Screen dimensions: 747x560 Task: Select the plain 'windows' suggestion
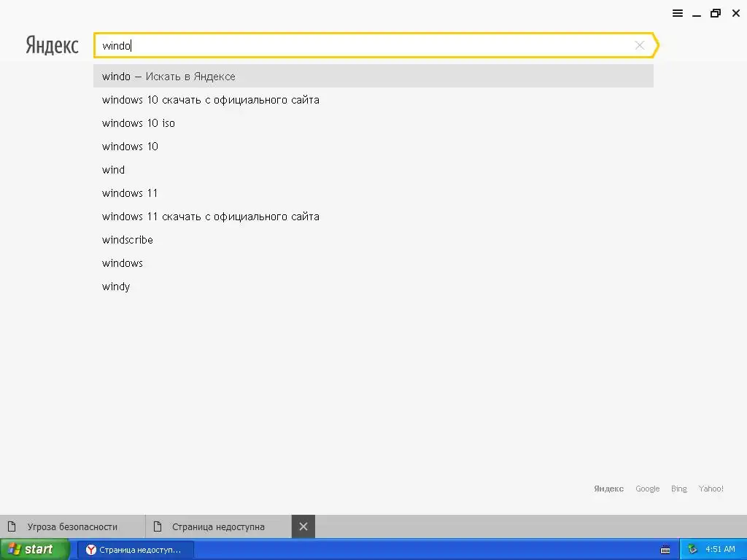[373, 262]
